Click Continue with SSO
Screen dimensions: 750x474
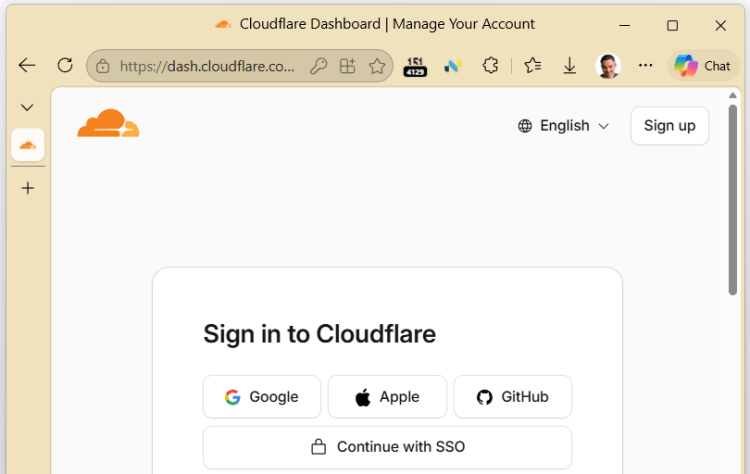387,447
